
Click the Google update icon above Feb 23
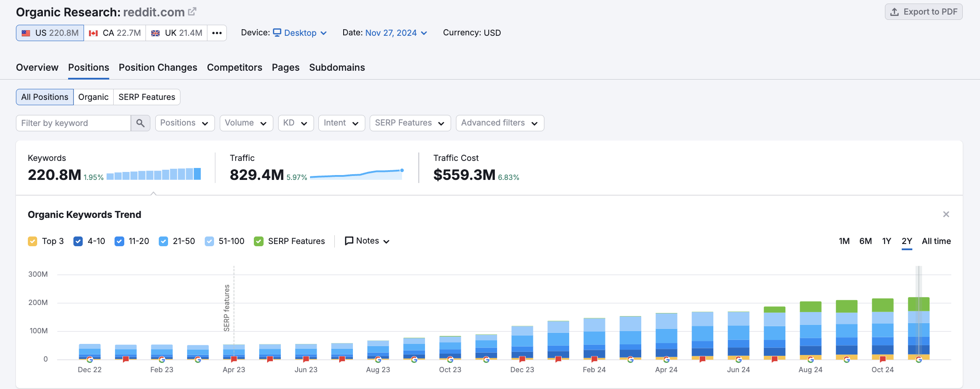tap(162, 359)
